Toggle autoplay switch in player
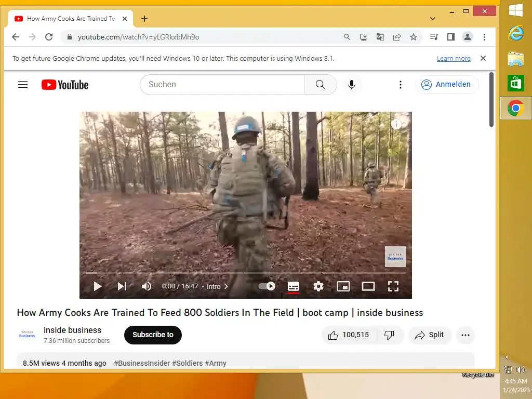The height and width of the screenshot is (399, 532). (267, 286)
